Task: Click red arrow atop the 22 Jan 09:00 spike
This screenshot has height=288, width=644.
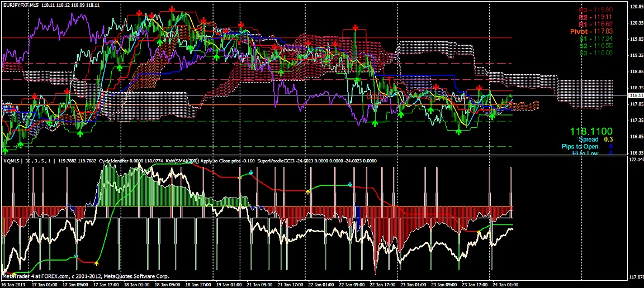Action: click(x=356, y=27)
